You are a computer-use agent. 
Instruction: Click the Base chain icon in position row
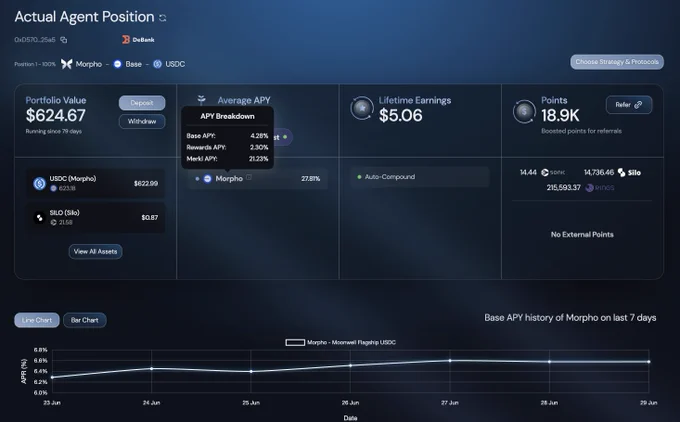click(x=117, y=64)
